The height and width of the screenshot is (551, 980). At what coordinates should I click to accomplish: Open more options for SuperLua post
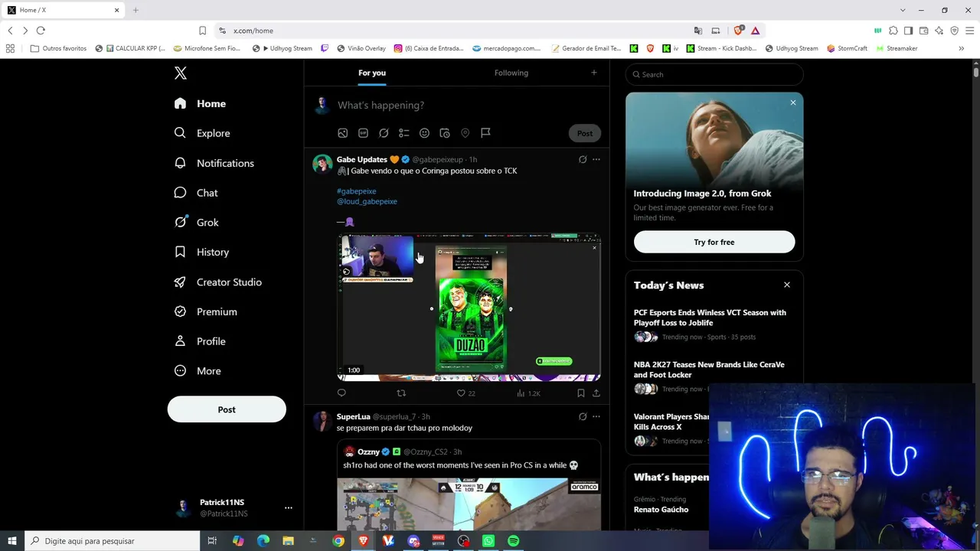pos(596,417)
